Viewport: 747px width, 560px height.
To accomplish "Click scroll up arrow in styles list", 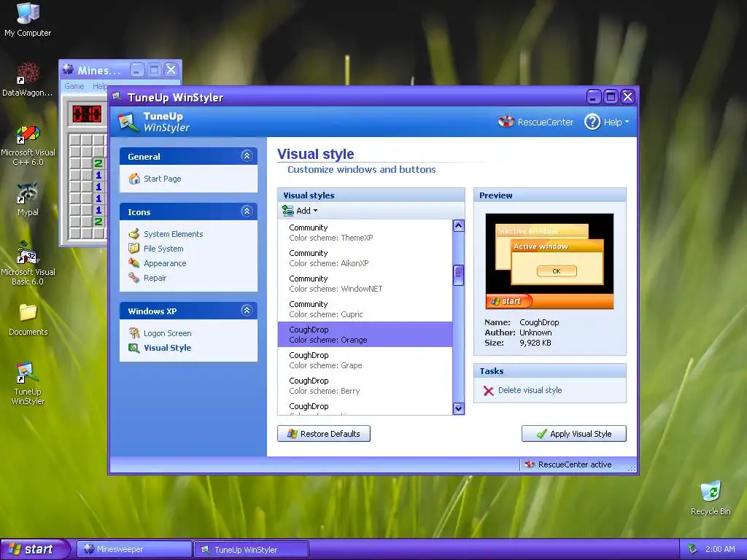I will tap(458, 226).
